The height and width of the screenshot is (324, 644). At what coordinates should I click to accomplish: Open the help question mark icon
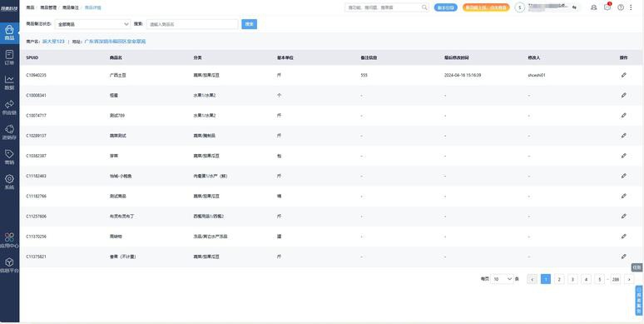coord(621,7)
